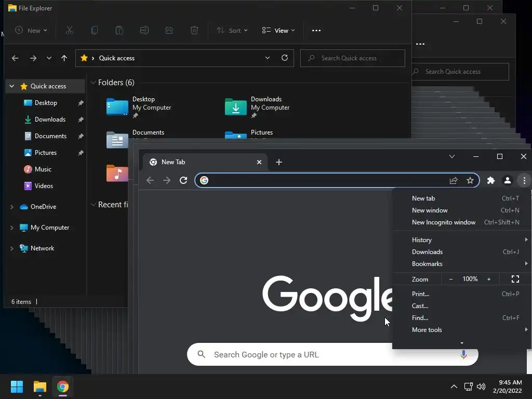Click File Explorer icon on taskbar

(39, 387)
